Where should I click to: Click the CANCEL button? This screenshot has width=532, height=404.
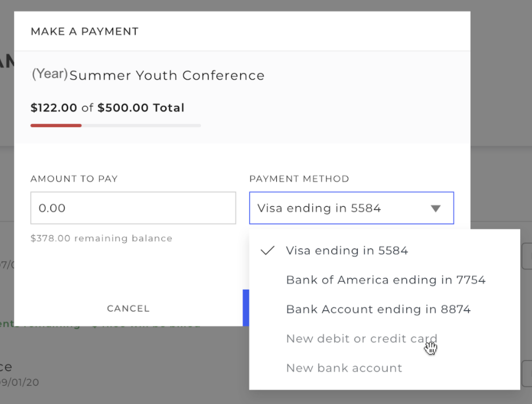[x=128, y=308]
